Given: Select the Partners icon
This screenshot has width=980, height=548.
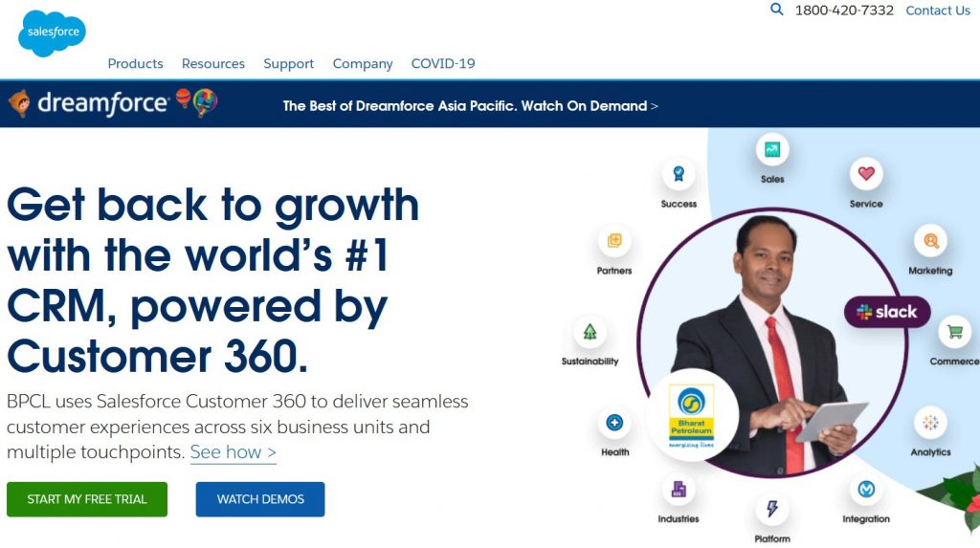Looking at the screenshot, I should [614, 241].
